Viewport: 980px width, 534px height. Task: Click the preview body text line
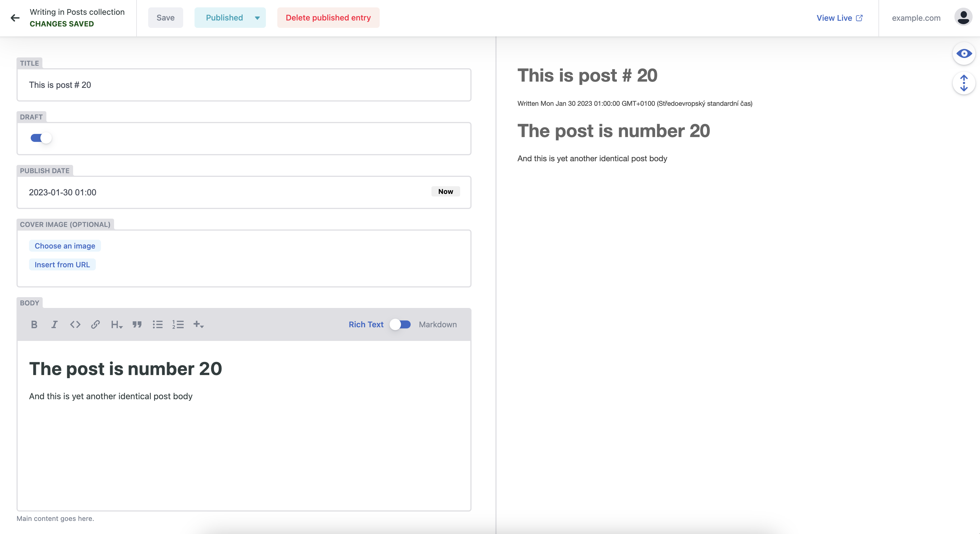coord(592,158)
